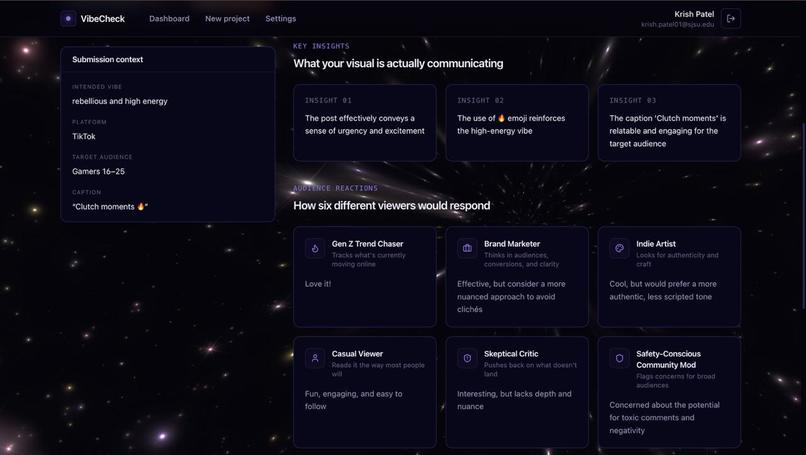Click the Insight 02 emoji card text

coord(511,124)
